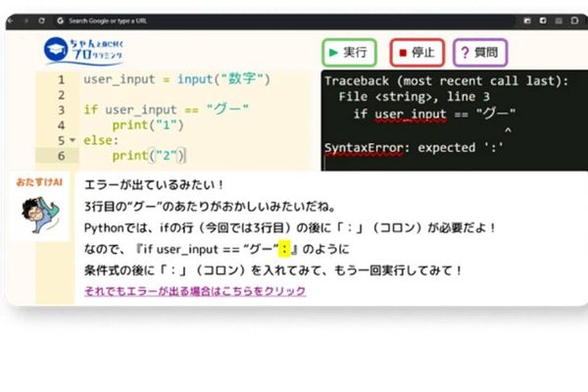The height and width of the screenshot is (392, 588).
Task: Place cursor in code line user_input = input("数字")
Action: coord(176,79)
